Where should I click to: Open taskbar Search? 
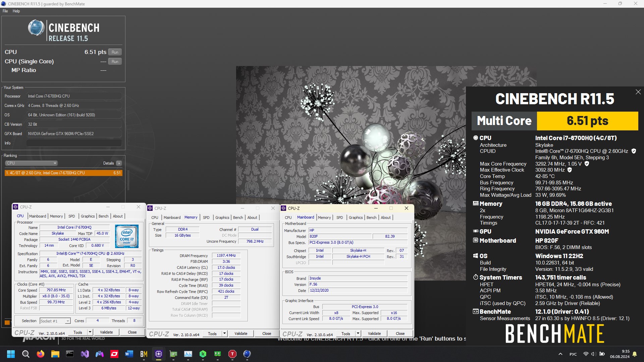click(x=25, y=354)
